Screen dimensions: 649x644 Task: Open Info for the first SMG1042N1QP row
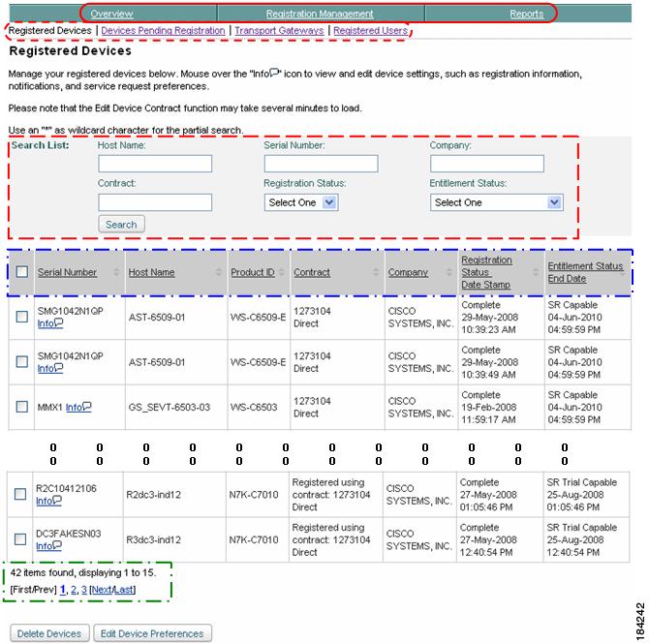tap(50, 323)
